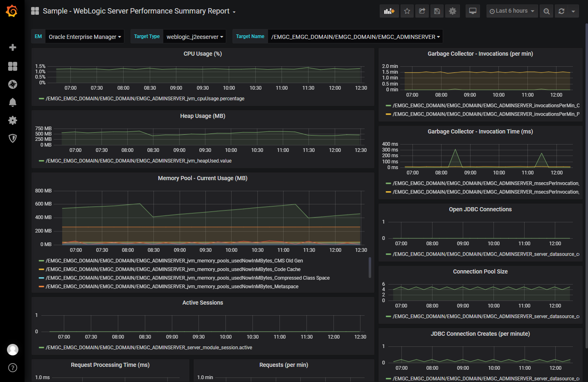Image resolution: width=588 pixels, height=382 pixels.
Task: Open JDBC Connection Creates panel title menu
Action: click(480, 334)
